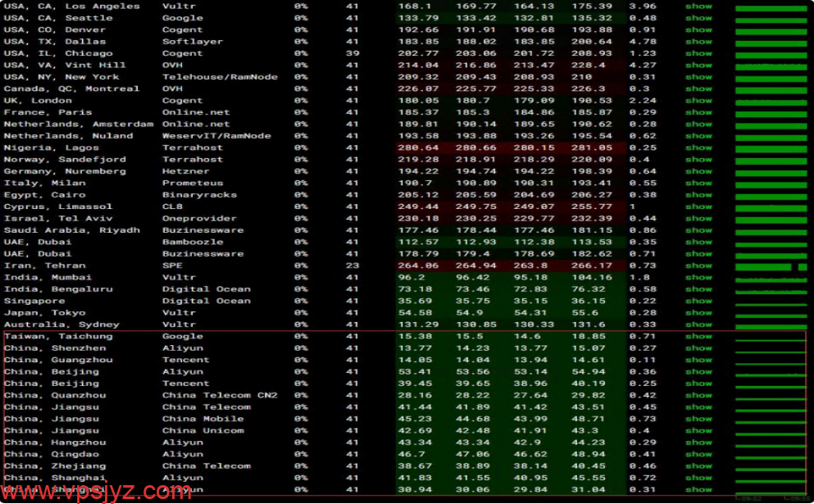Open 'show' link for India, Mumbai
The width and height of the screenshot is (814, 504).
698,278
